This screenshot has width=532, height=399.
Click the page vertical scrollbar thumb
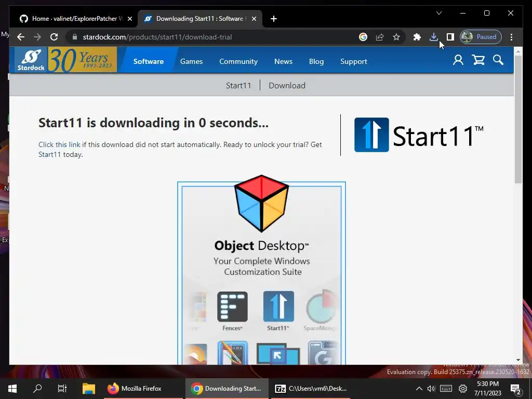tap(518, 119)
